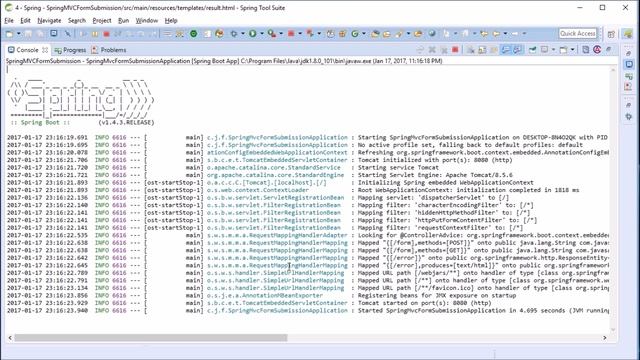Toggle Scroll Lock in Console toolbar

(482, 50)
